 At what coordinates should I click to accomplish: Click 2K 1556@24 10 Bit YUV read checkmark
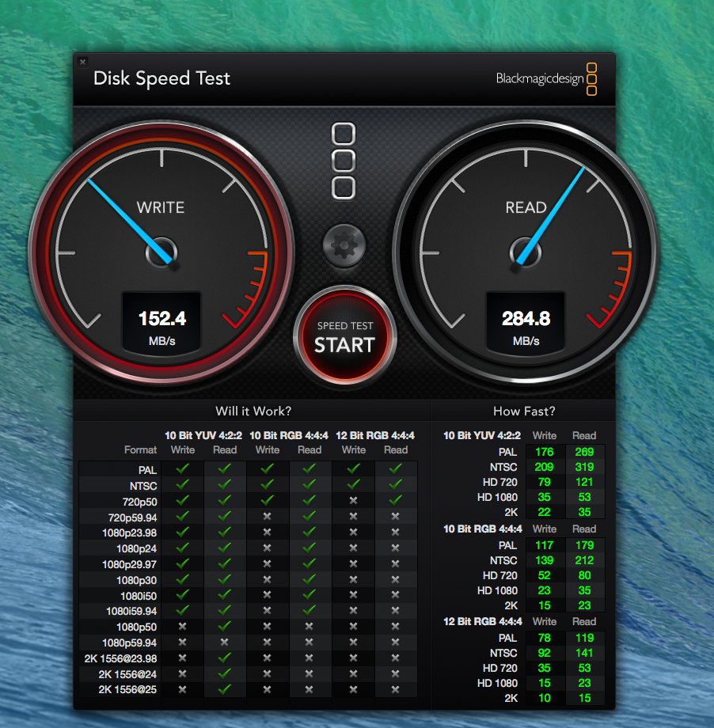pos(224,673)
